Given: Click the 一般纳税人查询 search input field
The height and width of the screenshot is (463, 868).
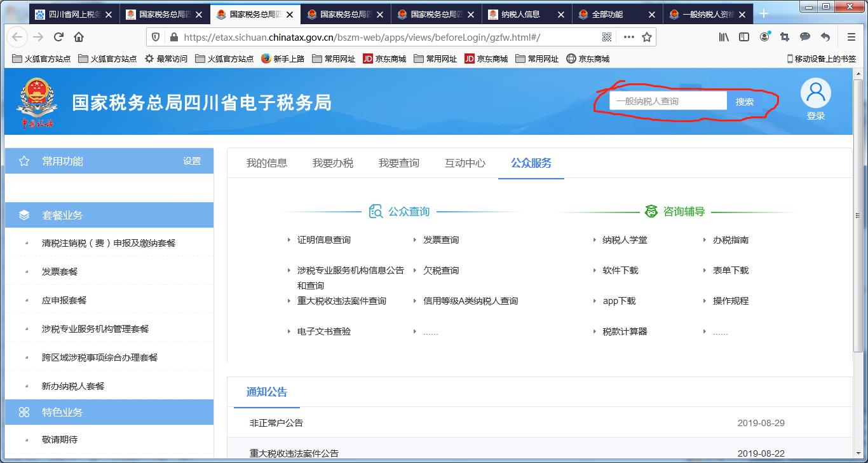Looking at the screenshot, I should point(667,100).
